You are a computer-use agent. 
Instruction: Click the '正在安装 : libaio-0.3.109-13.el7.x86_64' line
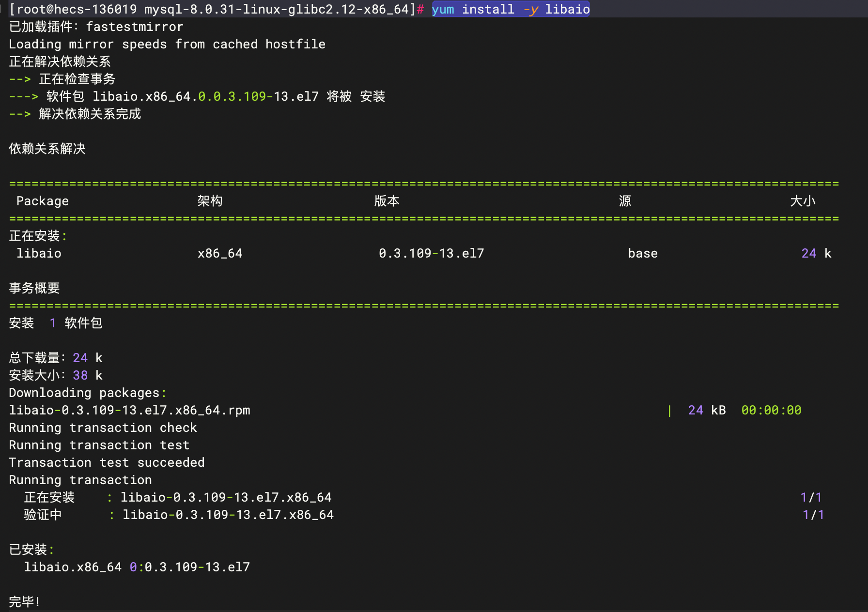178,497
